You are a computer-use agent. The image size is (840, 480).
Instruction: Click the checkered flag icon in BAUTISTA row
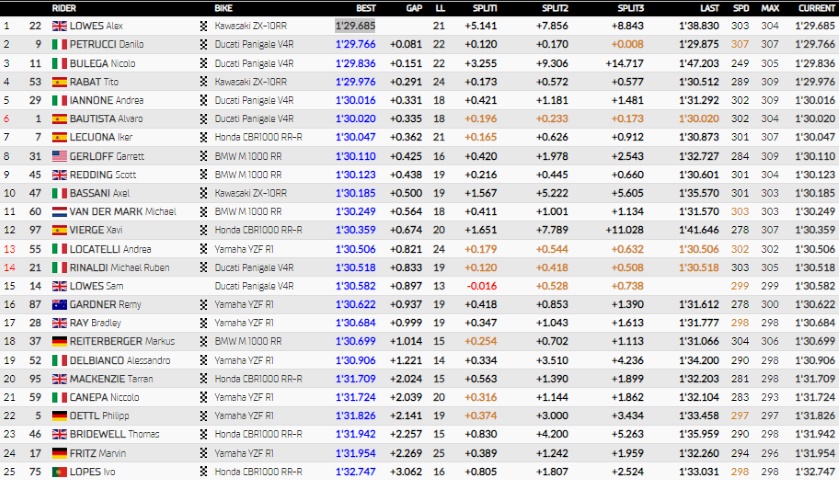204,119
